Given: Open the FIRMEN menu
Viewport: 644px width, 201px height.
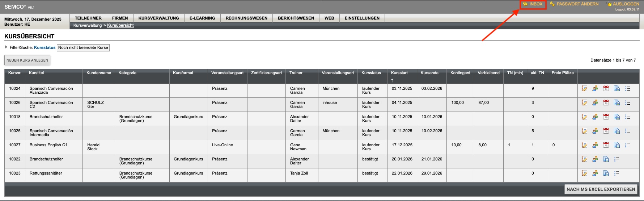Looking at the screenshot, I should click(120, 18).
